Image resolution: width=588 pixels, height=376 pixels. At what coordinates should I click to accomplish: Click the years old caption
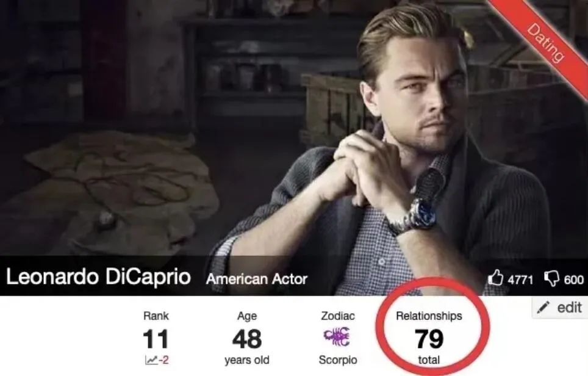(x=247, y=360)
